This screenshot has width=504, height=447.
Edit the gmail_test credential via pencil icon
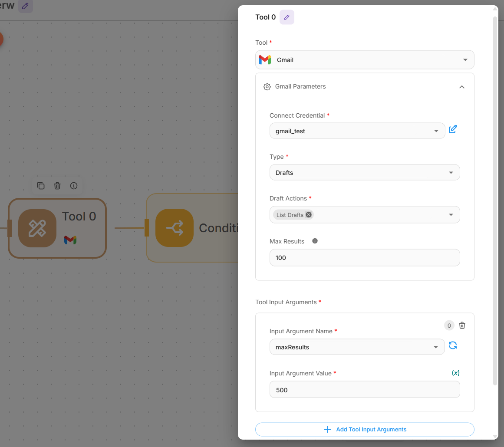click(x=453, y=129)
